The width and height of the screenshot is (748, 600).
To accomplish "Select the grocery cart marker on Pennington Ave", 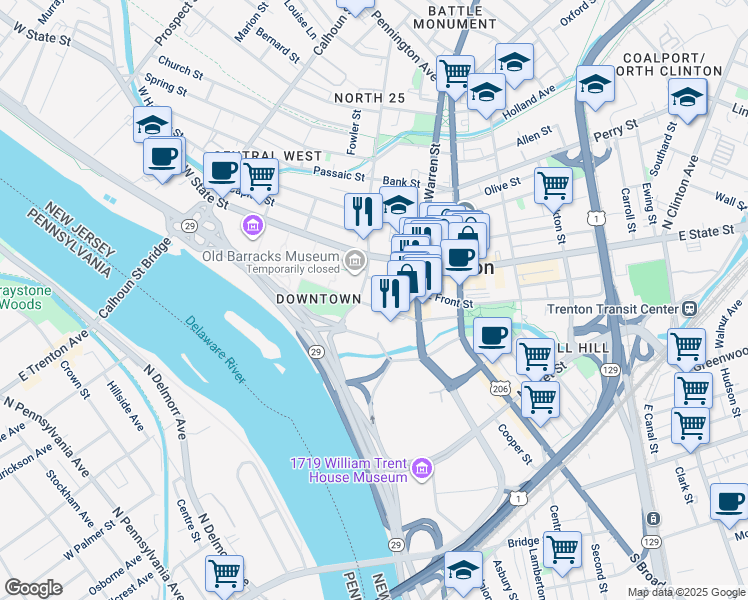I will 456,76.
